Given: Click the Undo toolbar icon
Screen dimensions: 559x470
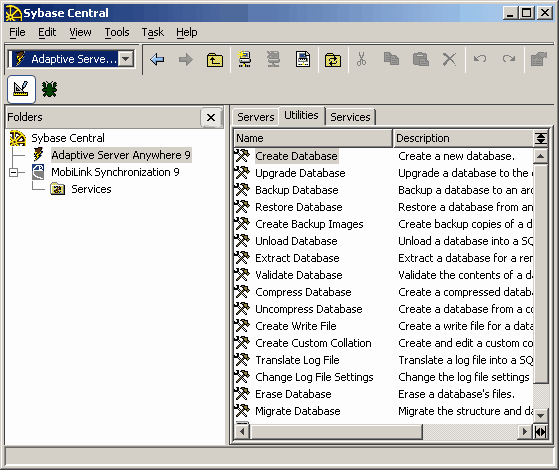Looking at the screenshot, I should tap(479, 58).
